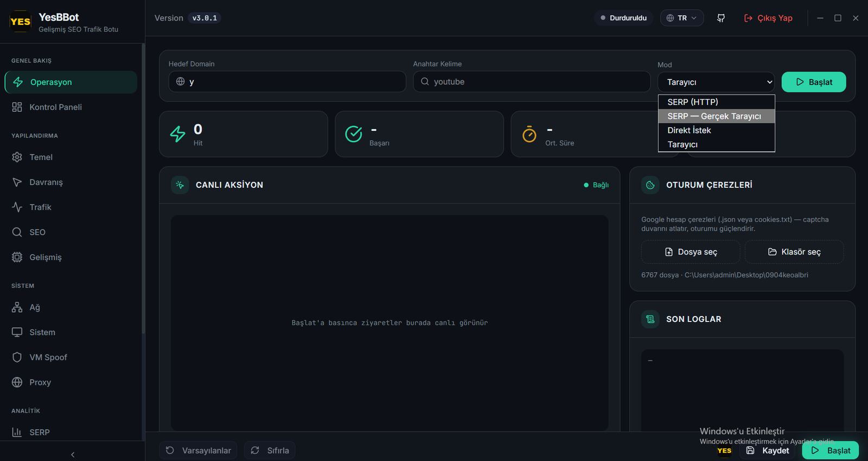Click the bottom-bar Başlat button
The width and height of the screenshot is (868, 461).
coord(831,451)
